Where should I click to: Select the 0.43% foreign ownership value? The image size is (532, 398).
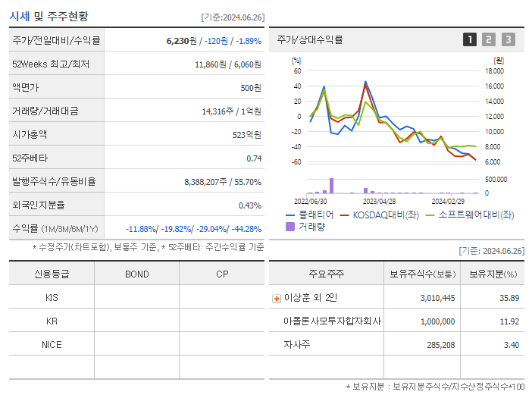pyautogui.click(x=250, y=205)
